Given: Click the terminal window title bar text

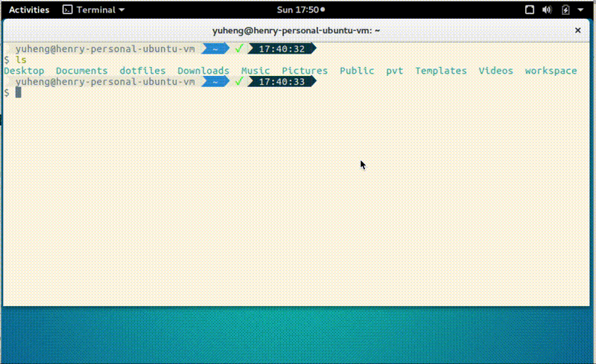Looking at the screenshot, I should tap(297, 31).
